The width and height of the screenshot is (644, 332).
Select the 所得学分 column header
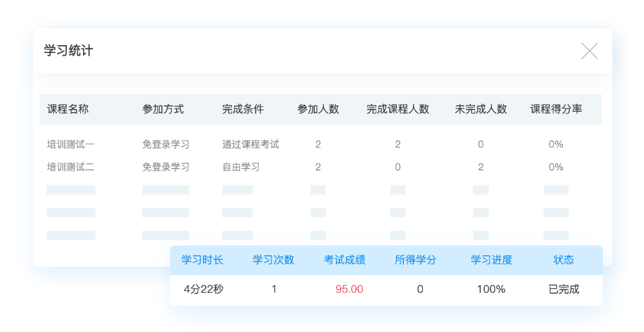point(416,260)
